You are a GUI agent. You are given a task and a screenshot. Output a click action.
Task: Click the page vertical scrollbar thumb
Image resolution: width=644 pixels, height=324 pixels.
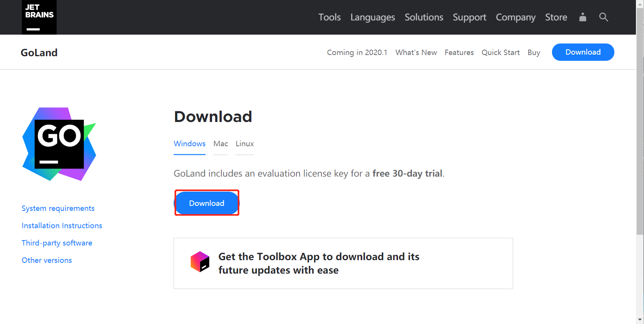[x=640, y=121]
